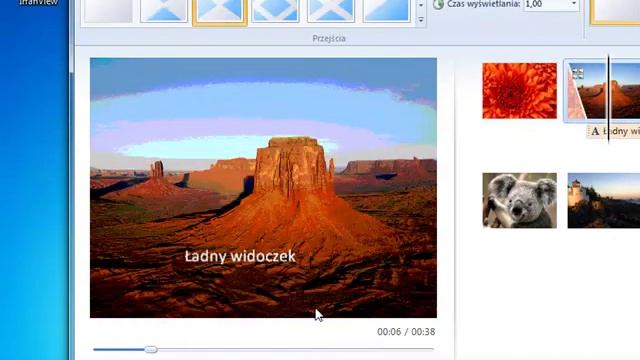Click the 'A' caption icon under the desert clip
Image resolution: width=640 pixels, height=360 pixels.
(x=595, y=131)
